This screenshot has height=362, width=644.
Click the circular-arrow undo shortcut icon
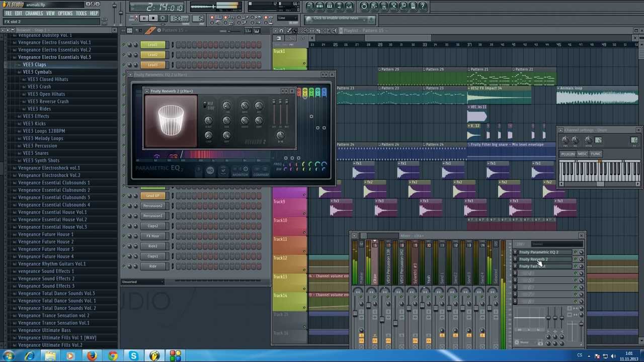coord(364,6)
